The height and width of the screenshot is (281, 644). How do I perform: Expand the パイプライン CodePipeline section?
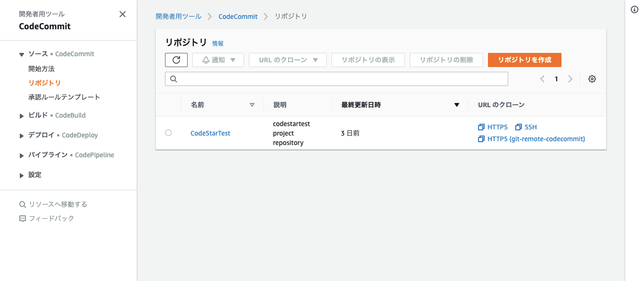click(22, 155)
